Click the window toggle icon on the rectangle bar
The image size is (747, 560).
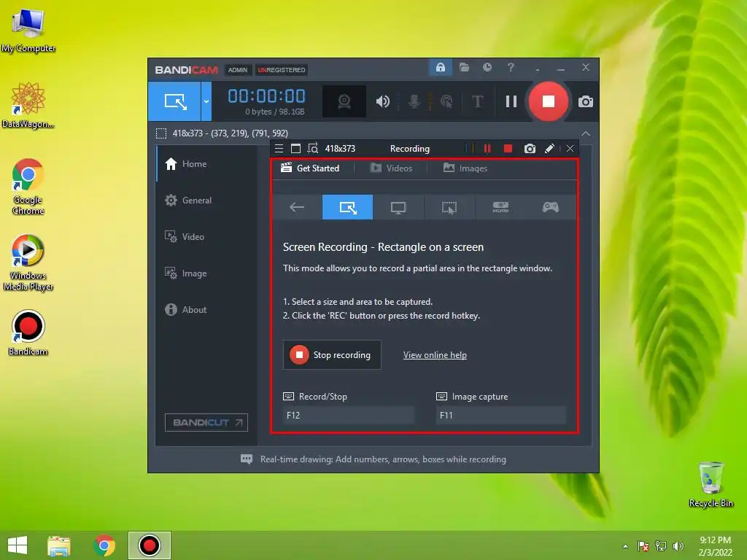coord(296,149)
